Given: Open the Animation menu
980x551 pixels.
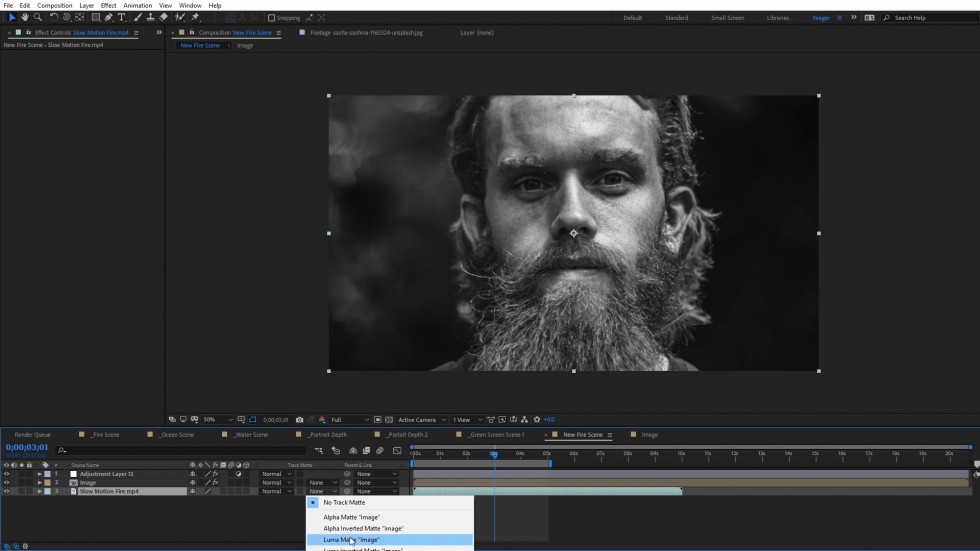Looking at the screenshot, I should (x=137, y=5).
